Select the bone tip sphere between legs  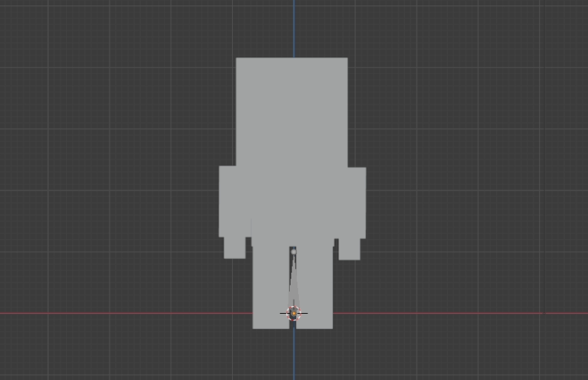(294, 251)
